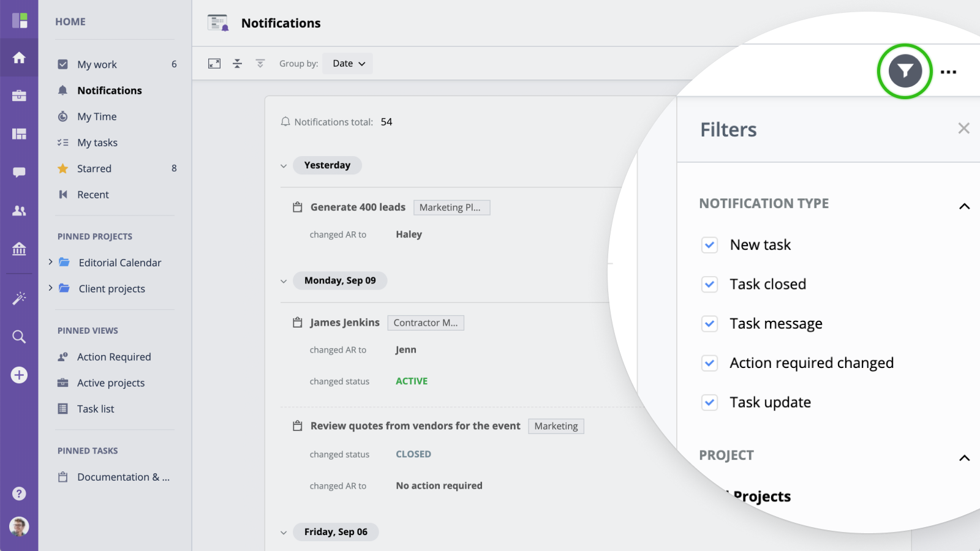Open the Group by Date dropdown
Viewport: 980px width, 551px height.
coord(348,64)
